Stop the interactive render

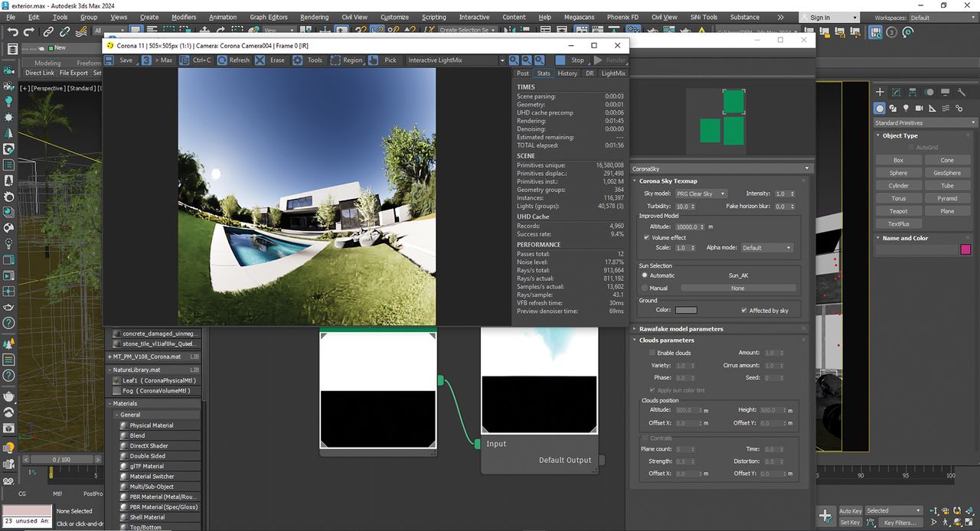[x=571, y=60]
